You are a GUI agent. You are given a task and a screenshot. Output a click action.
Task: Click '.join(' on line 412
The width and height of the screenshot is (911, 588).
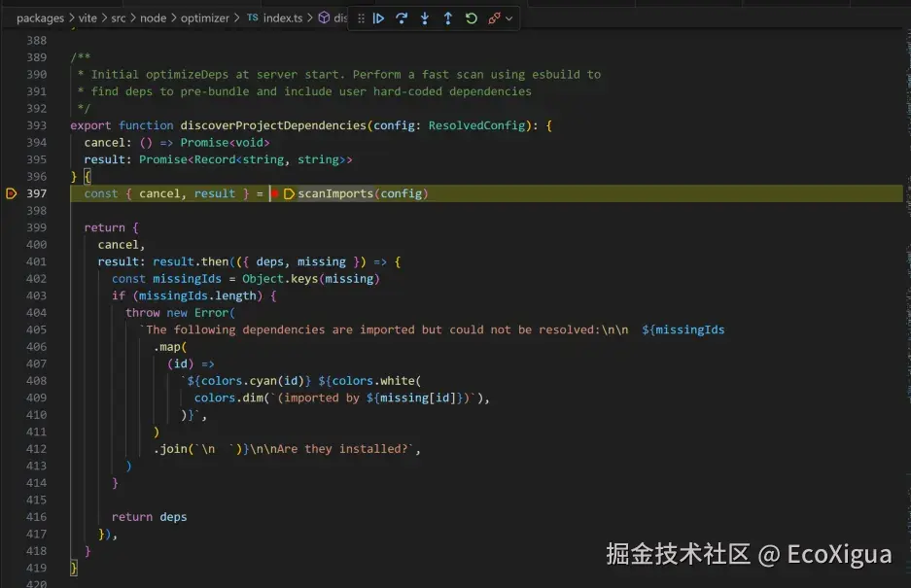[x=174, y=449]
